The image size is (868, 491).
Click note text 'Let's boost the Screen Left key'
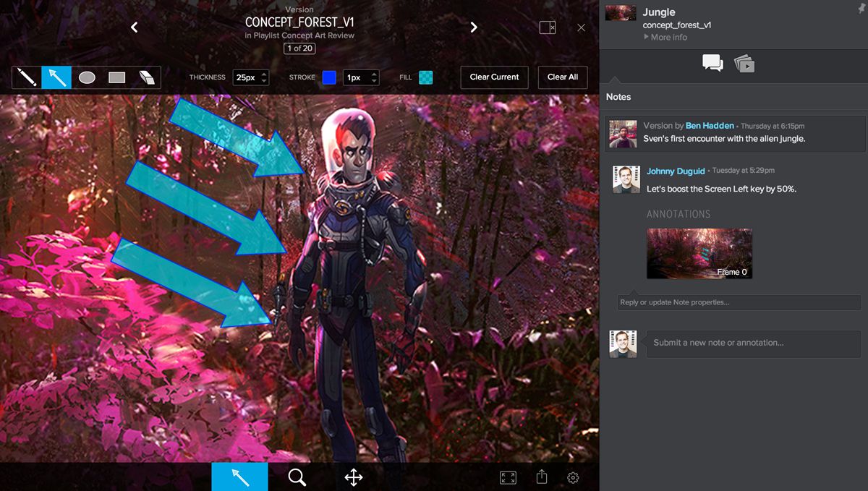click(x=720, y=189)
